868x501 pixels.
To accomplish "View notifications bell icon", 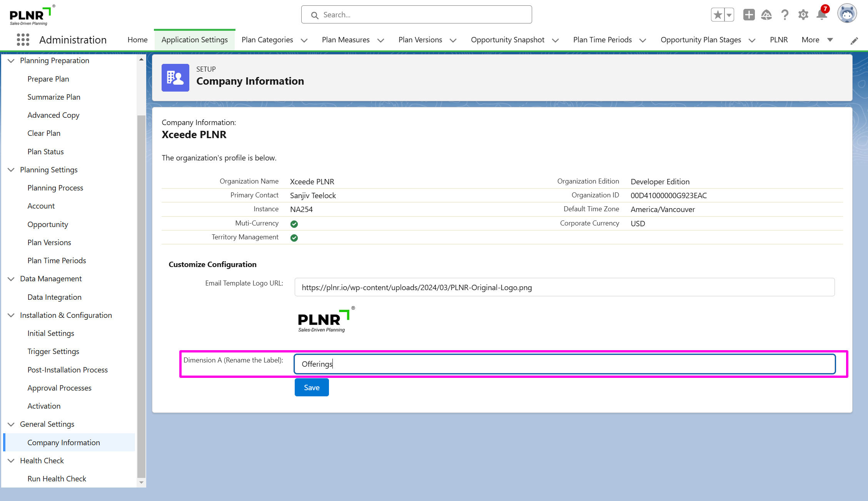I will click(x=821, y=15).
